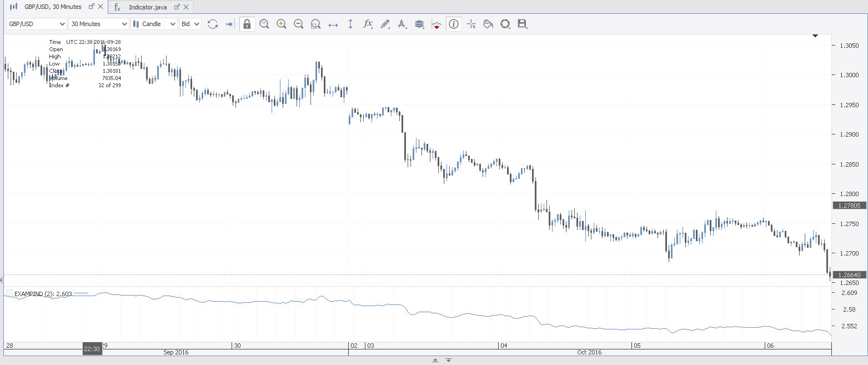Image resolution: width=868 pixels, height=365 pixels.
Task: Open the Bid offer side dropdown
Action: pyautogui.click(x=190, y=24)
